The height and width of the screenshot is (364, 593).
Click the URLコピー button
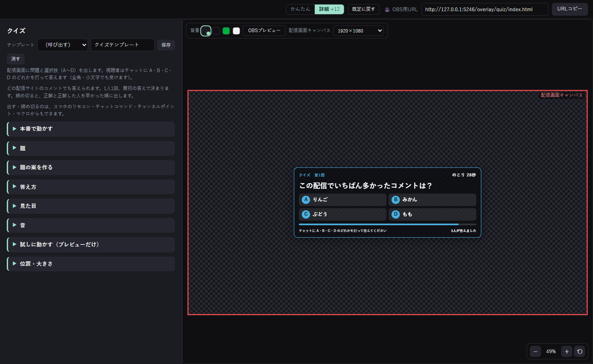coord(570,9)
